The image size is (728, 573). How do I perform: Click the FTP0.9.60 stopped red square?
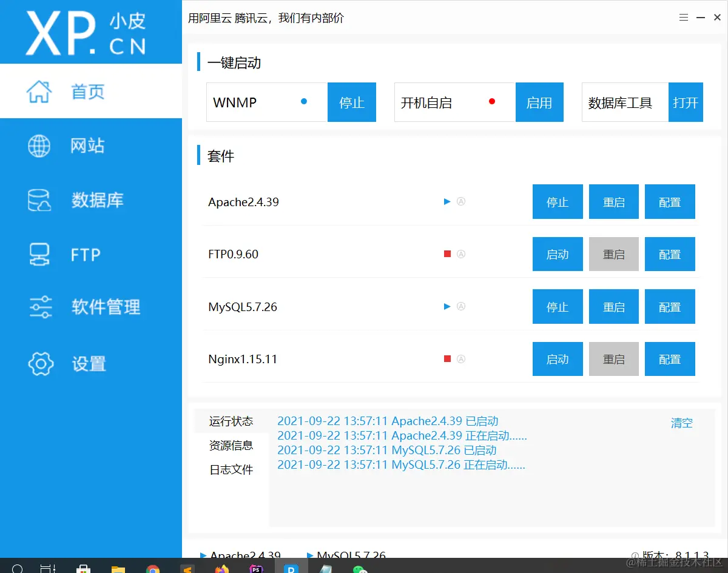click(447, 254)
